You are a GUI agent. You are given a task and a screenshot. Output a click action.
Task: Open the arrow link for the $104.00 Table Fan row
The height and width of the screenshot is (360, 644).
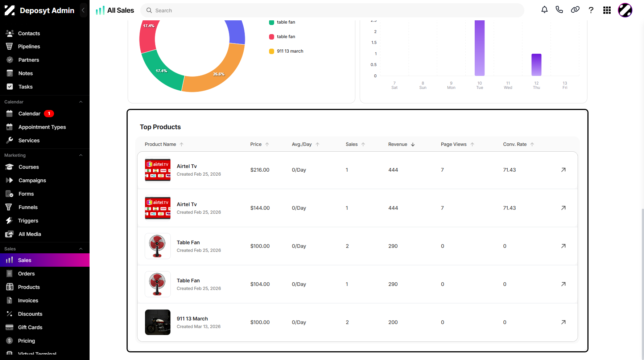pyautogui.click(x=563, y=284)
